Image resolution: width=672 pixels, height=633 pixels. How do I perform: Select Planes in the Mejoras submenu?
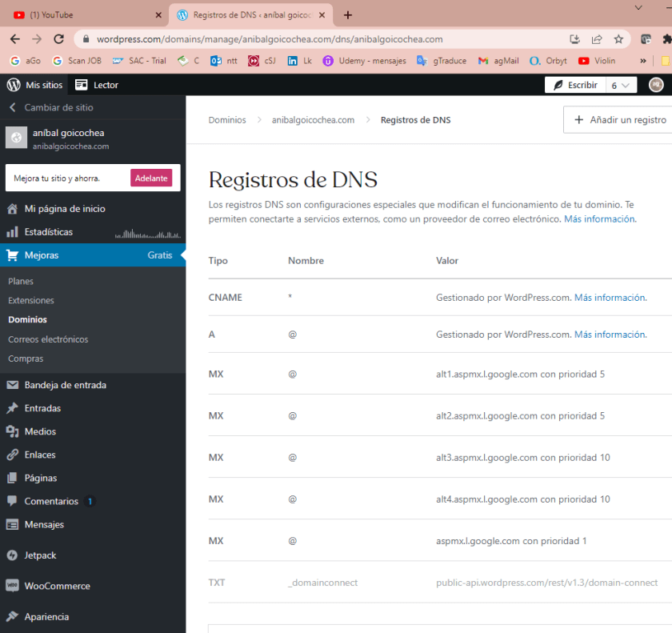click(21, 282)
